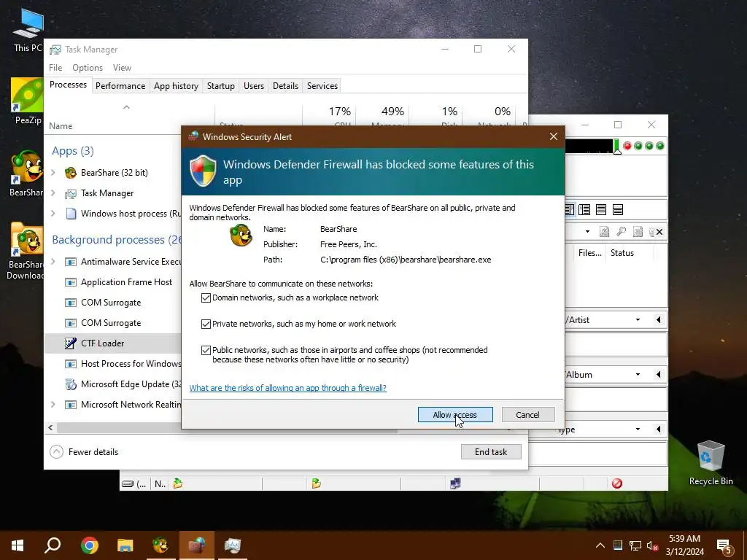This screenshot has width=747, height=560.
Task: Click Cancel in Security Alert
Action: tap(528, 415)
